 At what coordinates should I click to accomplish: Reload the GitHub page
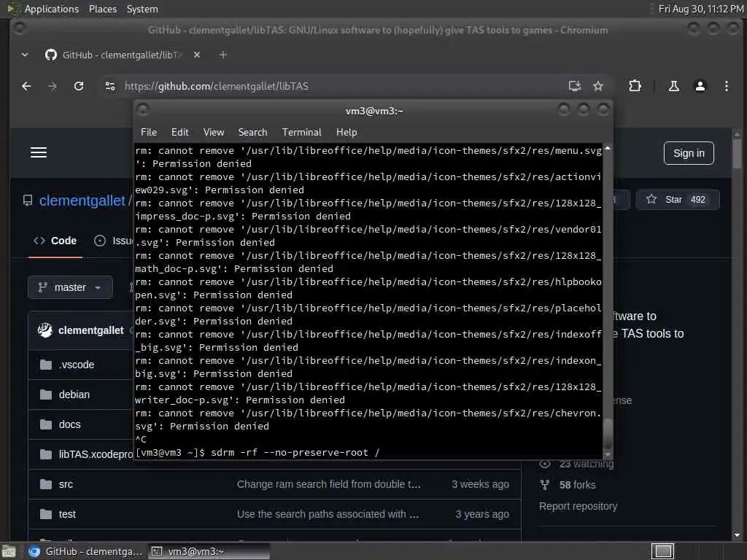click(x=79, y=86)
